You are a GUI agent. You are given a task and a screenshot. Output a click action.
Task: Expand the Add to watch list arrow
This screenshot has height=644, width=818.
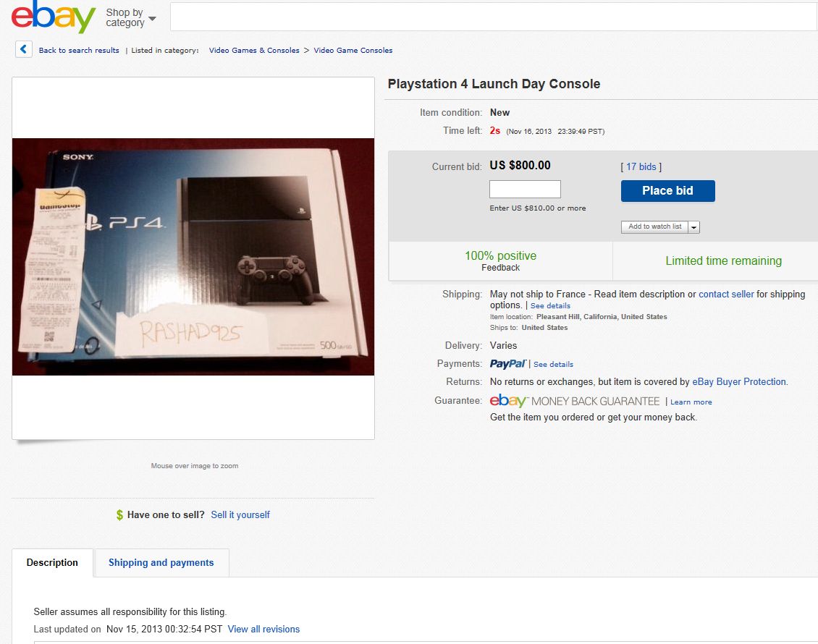pos(693,226)
